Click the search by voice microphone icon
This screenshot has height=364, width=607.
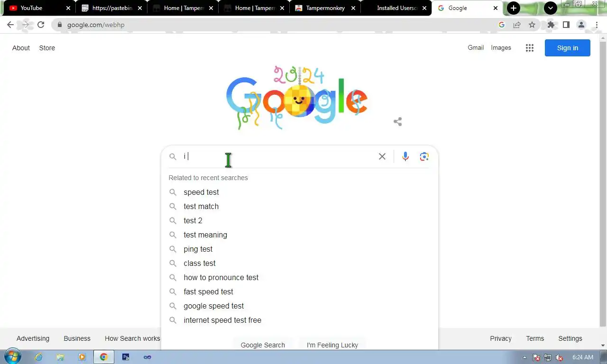coord(405,156)
